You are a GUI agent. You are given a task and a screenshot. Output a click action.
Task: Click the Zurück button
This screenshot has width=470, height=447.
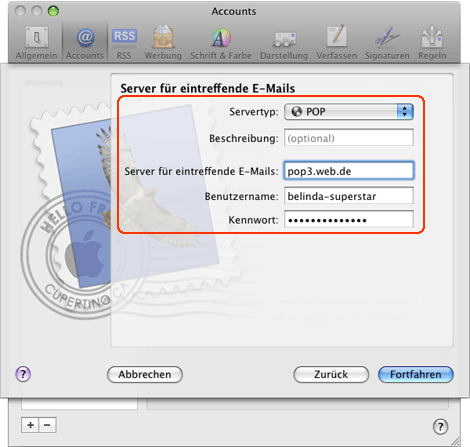coord(331,374)
